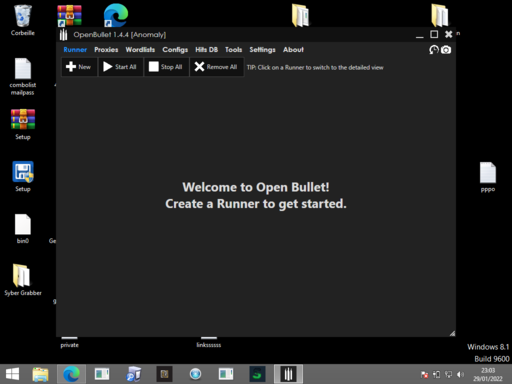Click the history icon beside the camera

coord(434,50)
